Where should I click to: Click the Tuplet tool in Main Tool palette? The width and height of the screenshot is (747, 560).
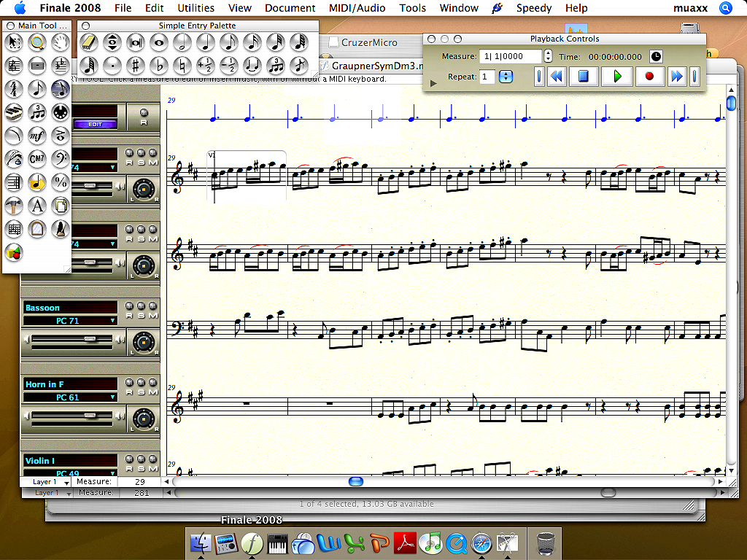coord(37,112)
